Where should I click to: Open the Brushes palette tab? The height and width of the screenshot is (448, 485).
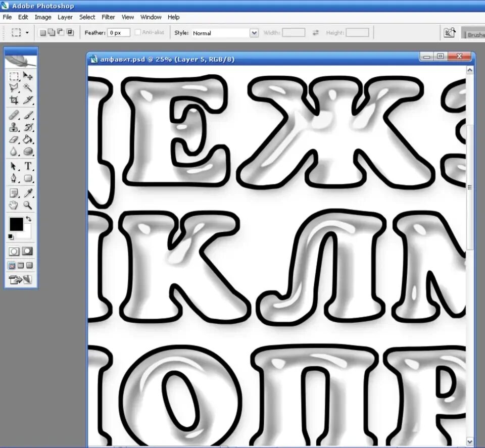pos(475,35)
